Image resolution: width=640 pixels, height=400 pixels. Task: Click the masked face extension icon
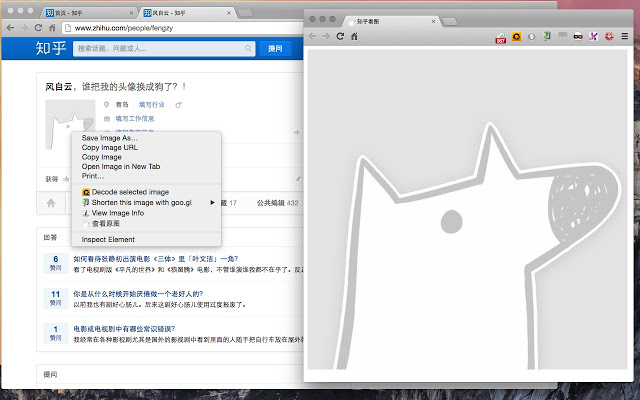pyautogui.click(x=578, y=36)
